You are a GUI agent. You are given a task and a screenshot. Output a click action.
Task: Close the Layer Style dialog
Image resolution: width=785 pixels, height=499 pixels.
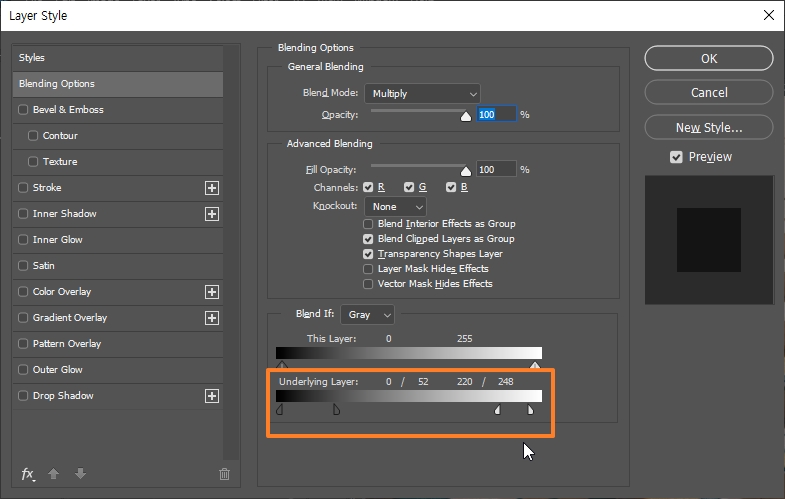(769, 16)
